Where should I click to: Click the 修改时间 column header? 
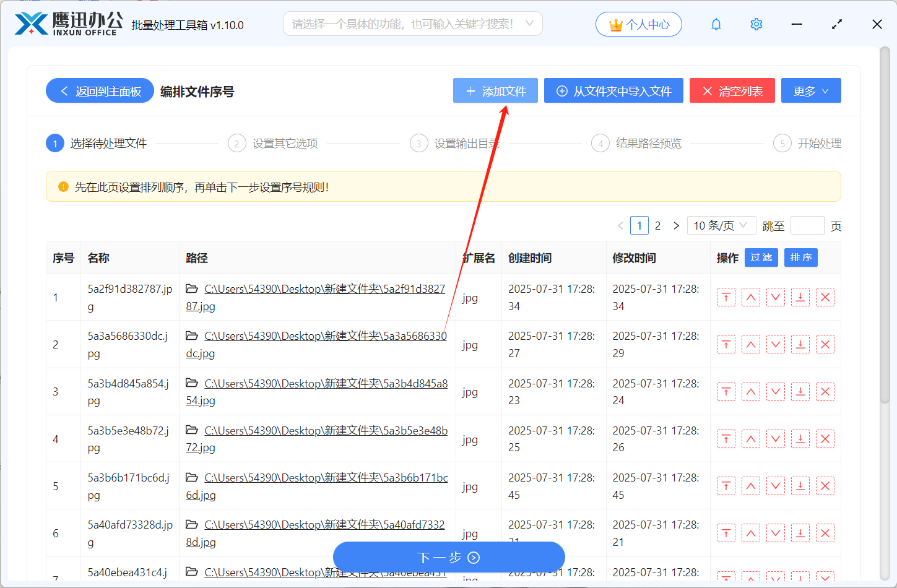click(634, 258)
